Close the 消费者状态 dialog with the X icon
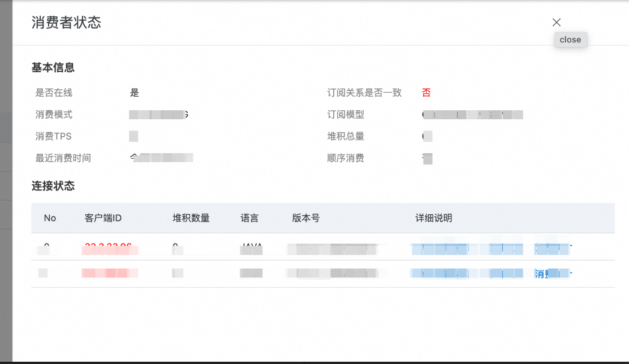The height and width of the screenshot is (364, 629). click(x=557, y=22)
